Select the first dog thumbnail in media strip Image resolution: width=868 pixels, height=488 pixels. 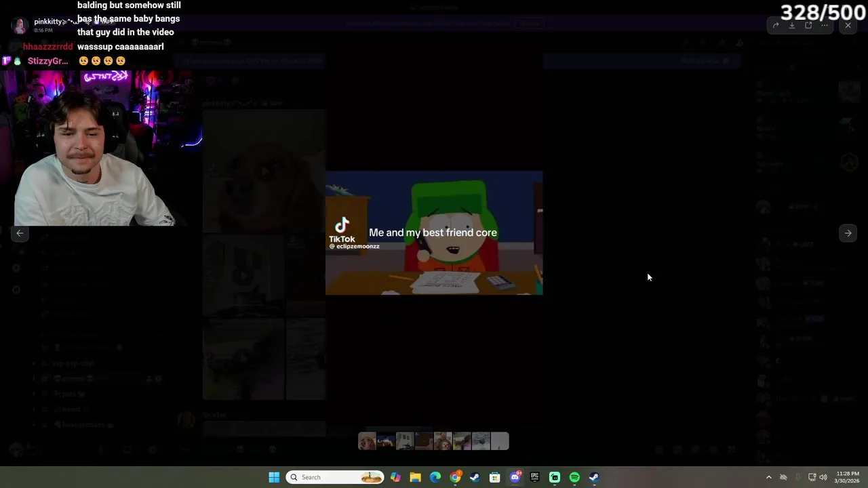367,441
